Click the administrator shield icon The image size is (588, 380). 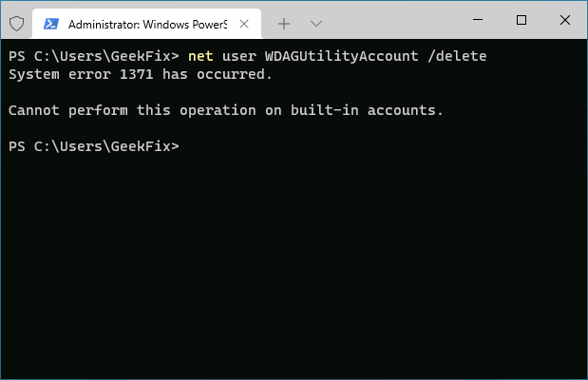click(16, 24)
